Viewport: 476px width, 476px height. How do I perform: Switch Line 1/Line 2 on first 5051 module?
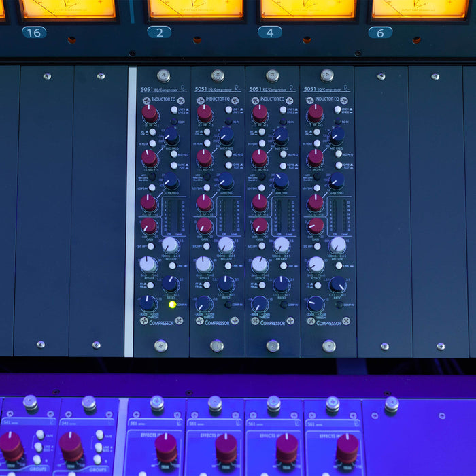174,110
